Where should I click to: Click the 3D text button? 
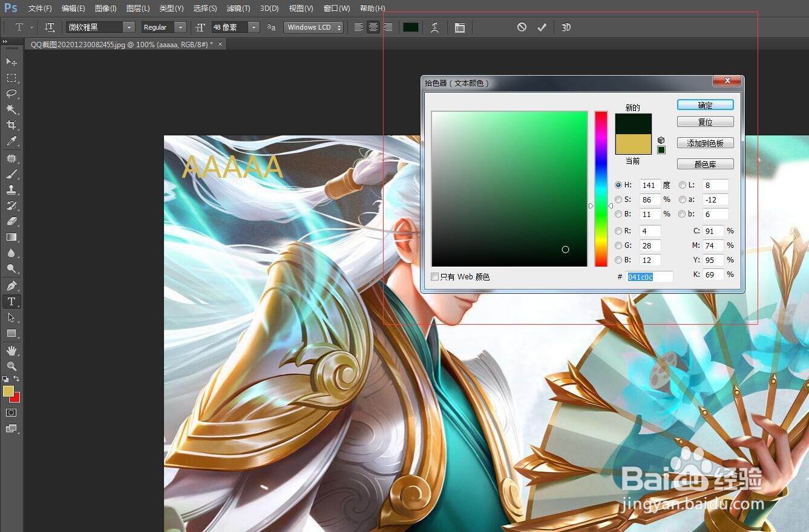pyautogui.click(x=566, y=27)
